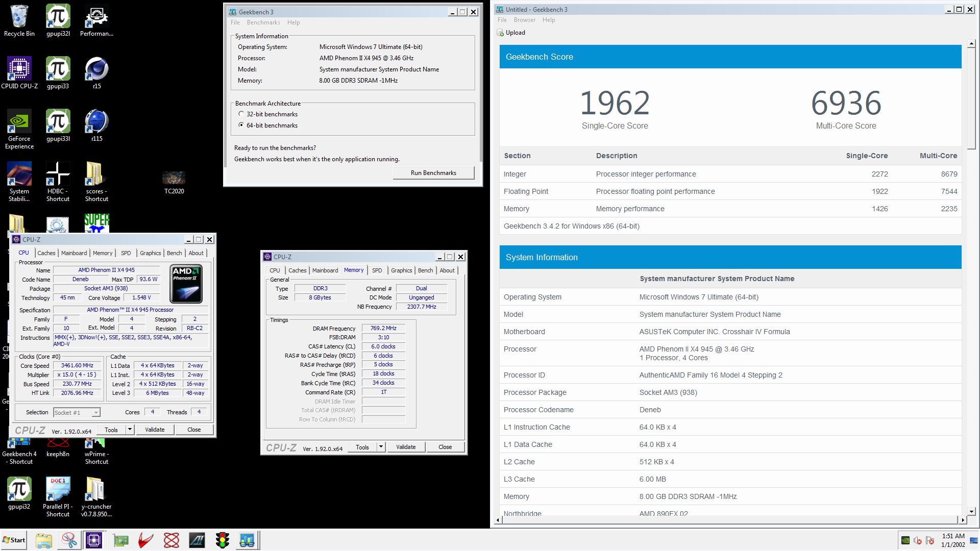Viewport: 980px width, 551px height.
Task: Open the About tab in left CPU-Z window
Action: pyautogui.click(x=196, y=253)
